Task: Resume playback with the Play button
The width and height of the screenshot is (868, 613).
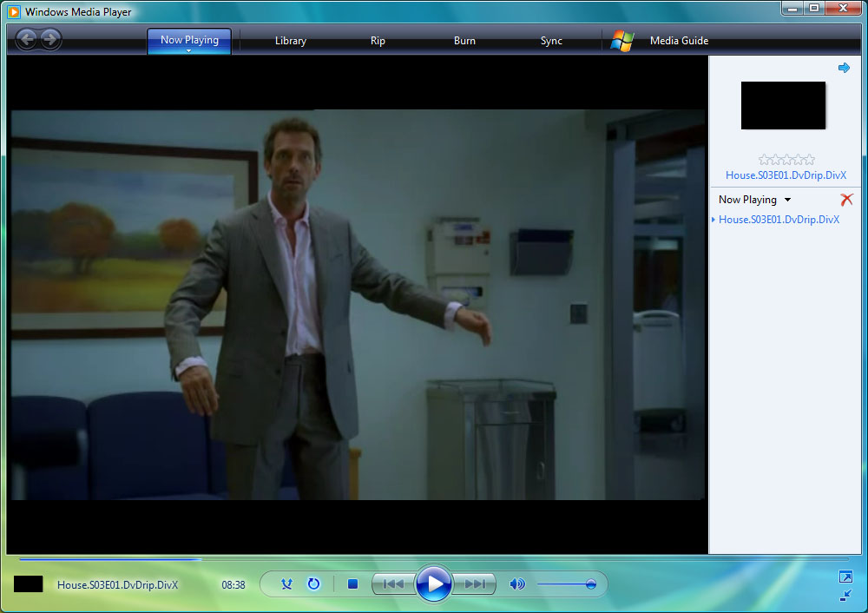Action: [433, 583]
